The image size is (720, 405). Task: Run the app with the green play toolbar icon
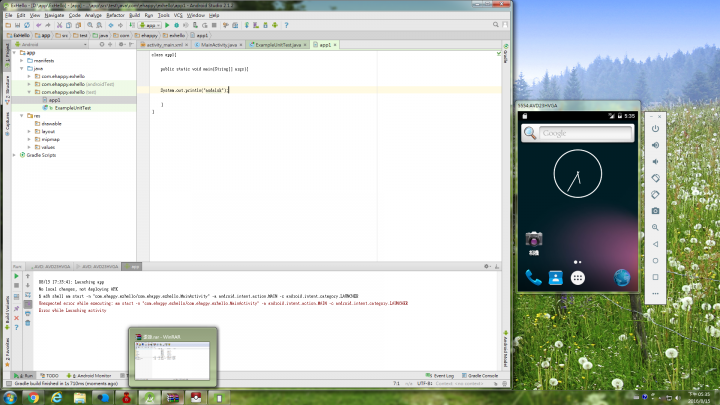167,25
